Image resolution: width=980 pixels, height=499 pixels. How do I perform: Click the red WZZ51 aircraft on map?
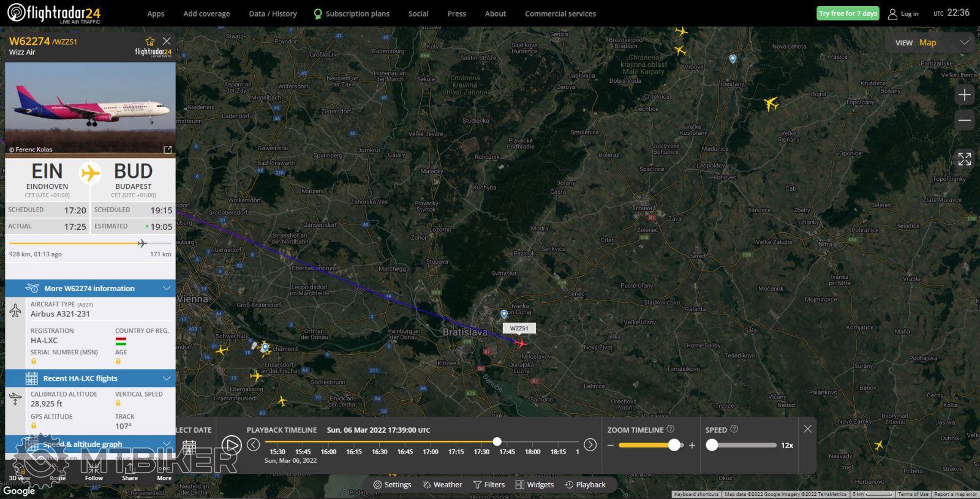click(521, 343)
